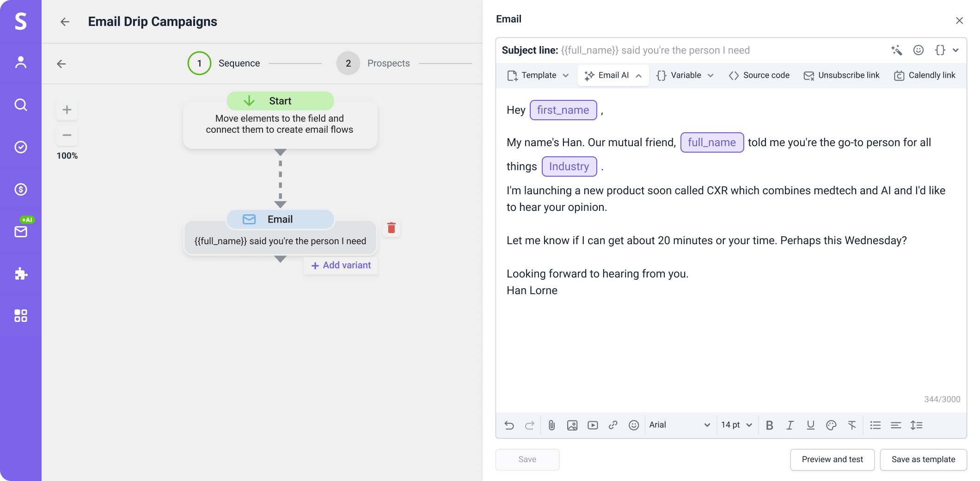Insert a hyperlink with the link icon

(x=613, y=425)
